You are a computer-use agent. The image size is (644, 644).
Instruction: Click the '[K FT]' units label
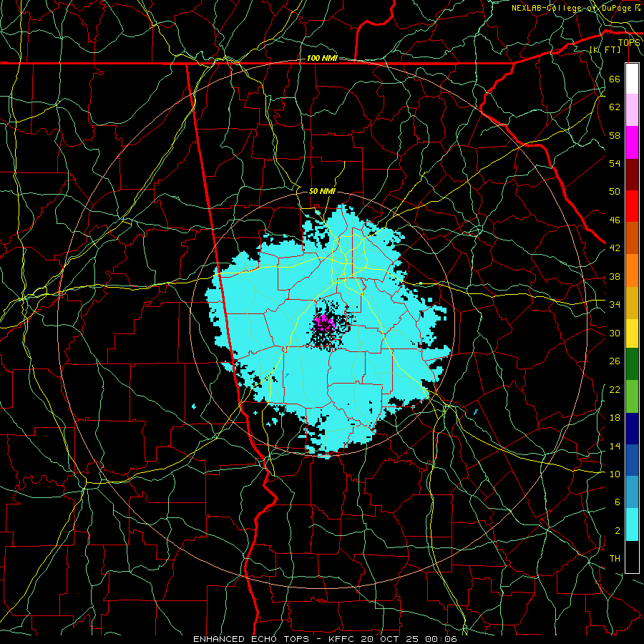coord(605,49)
